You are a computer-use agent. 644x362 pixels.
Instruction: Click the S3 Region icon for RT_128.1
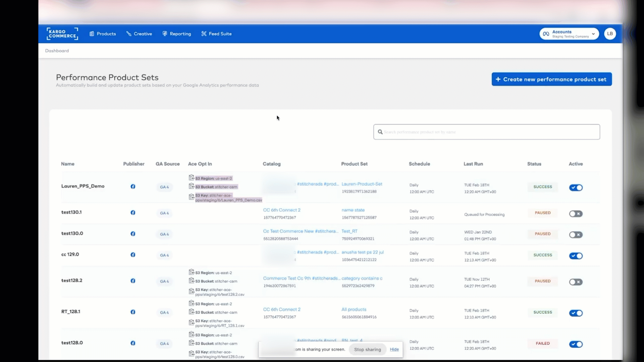[191, 304]
